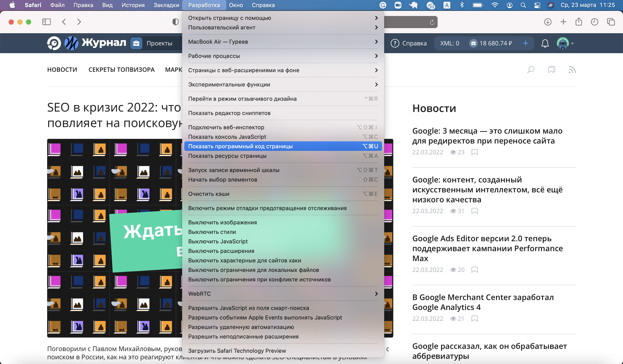623x364 pixels.
Task: Bookmark the Merchant Center news item
Action: (474, 319)
